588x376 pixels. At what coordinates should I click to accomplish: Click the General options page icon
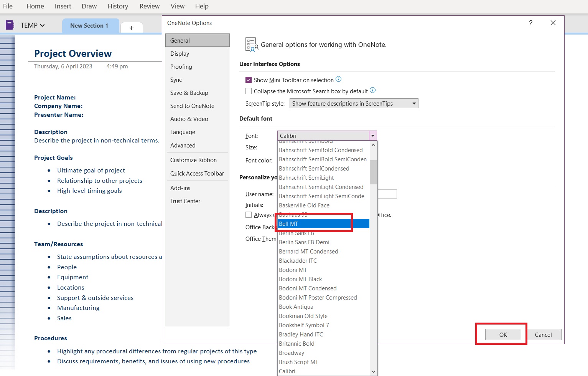pyautogui.click(x=251, y=44)
